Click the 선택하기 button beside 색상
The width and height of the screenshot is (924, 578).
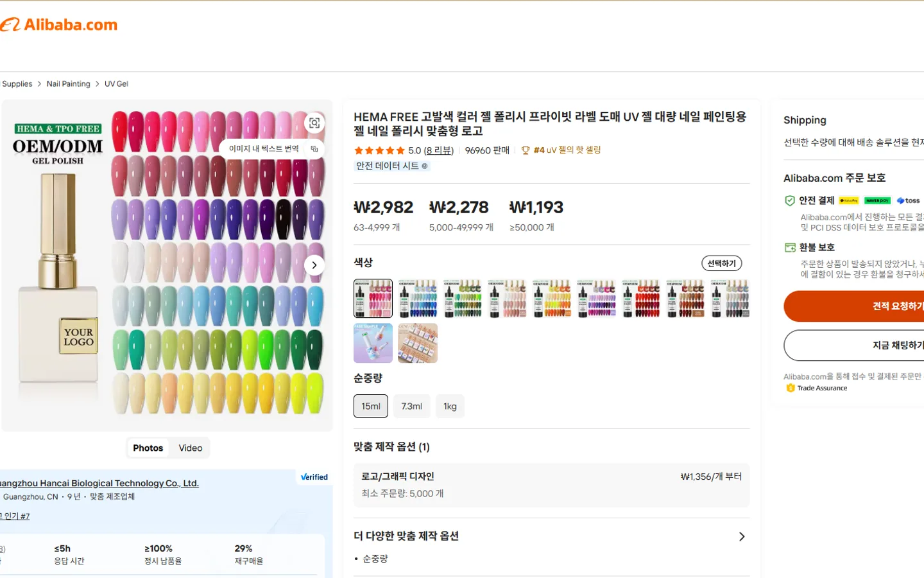pyautogui.click(x=722, y=263)
